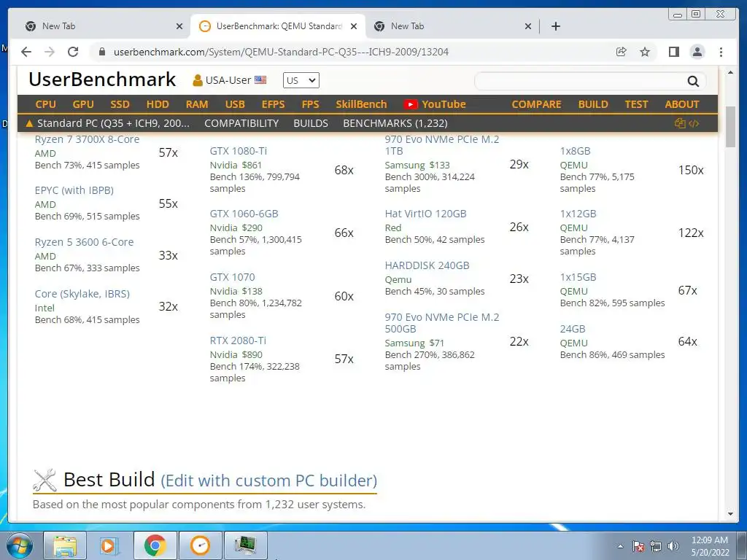
Task: Open the CPU menu
Action: [46, 104]
